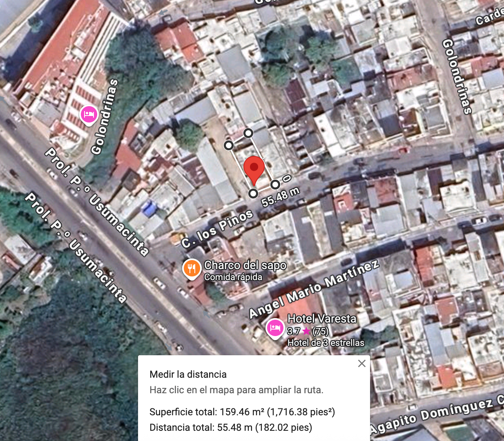The width and height of the screenshot is (504, 441).
Task: Click the top measurement point handle
Action: coord(248,133)
